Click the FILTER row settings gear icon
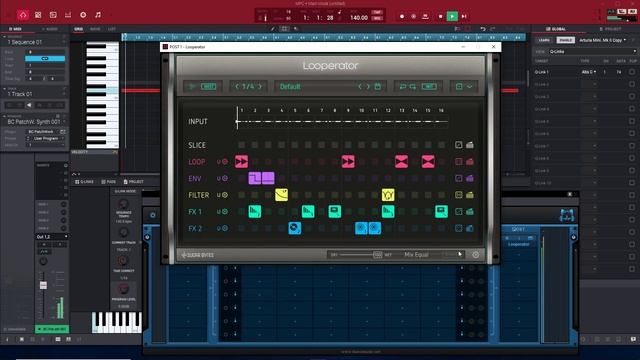Screen dimensions: 640x360 pyautogui.click(x=225, y=195)
